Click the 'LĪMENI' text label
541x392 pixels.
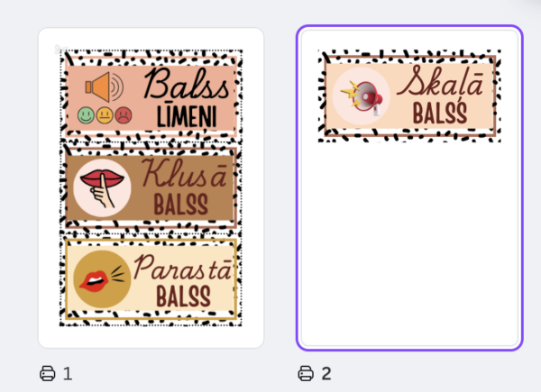coord(187,116)
